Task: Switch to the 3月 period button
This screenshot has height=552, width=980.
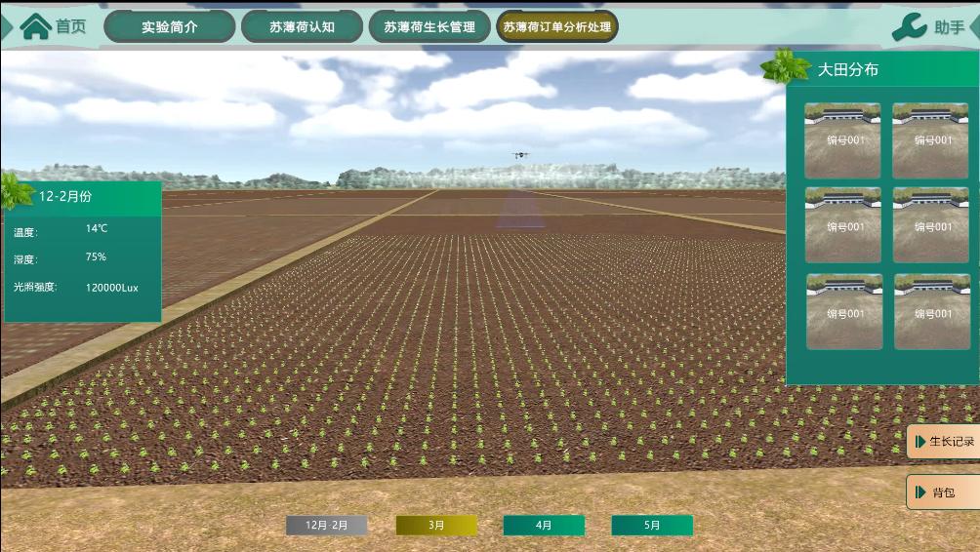Action: [436, 526]
